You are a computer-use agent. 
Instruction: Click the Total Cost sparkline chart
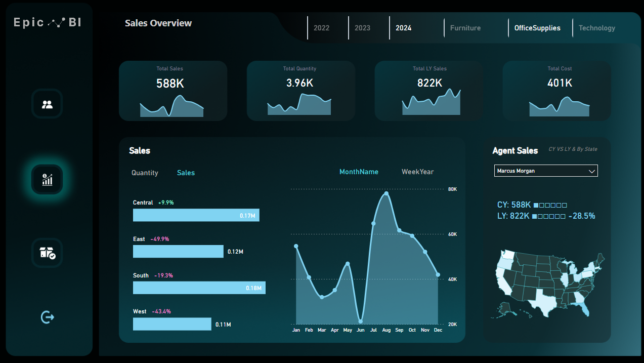coord(560,107)
